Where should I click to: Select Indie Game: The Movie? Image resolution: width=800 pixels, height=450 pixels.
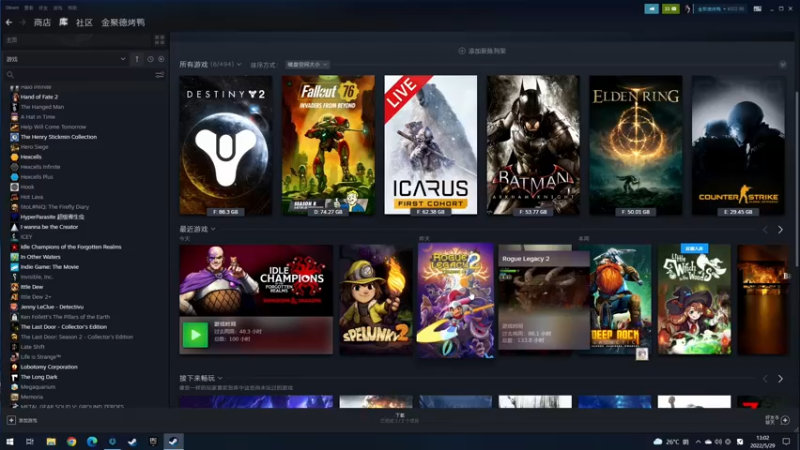click(49, 267)
